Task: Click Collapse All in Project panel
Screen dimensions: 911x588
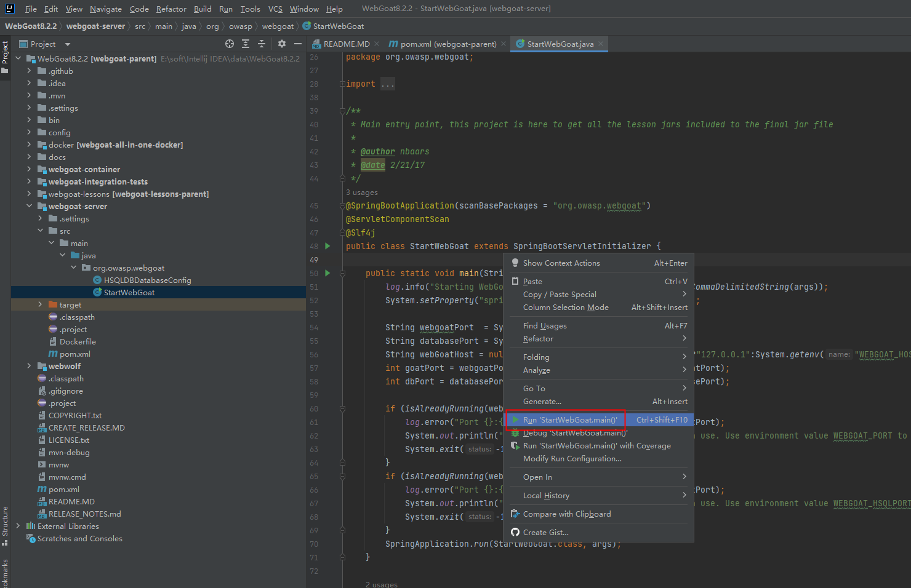Action: pos(262,44)
